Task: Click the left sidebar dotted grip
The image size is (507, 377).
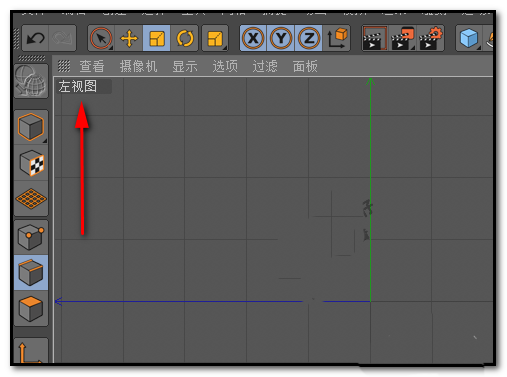Action: 31,58
